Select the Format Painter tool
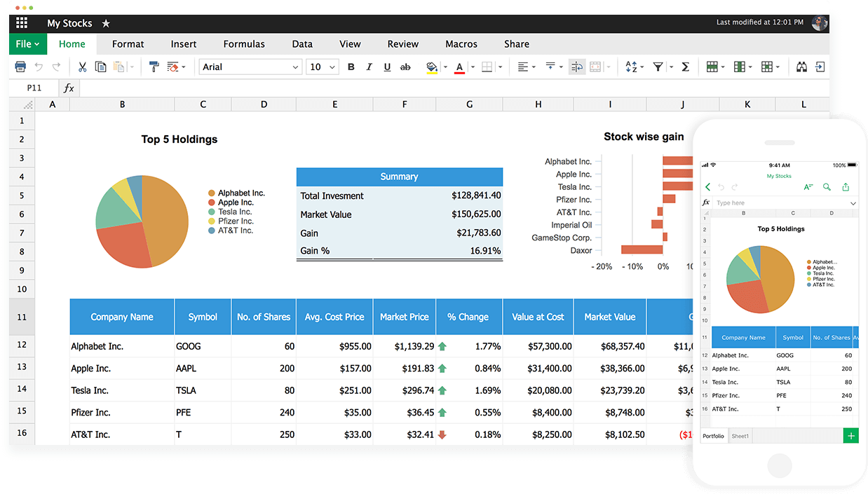Screen dimensions: 868x494 pyautogui.click(x=155, y=67)
